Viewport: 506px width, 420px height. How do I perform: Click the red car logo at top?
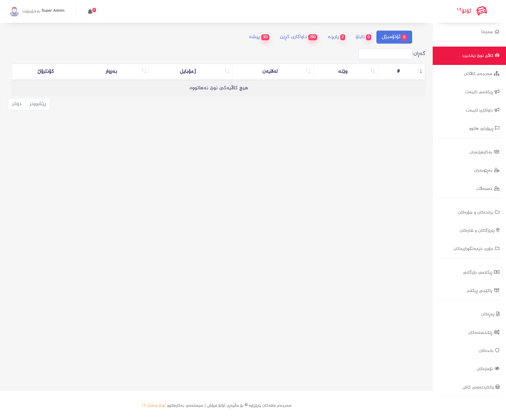pos(482,11)
